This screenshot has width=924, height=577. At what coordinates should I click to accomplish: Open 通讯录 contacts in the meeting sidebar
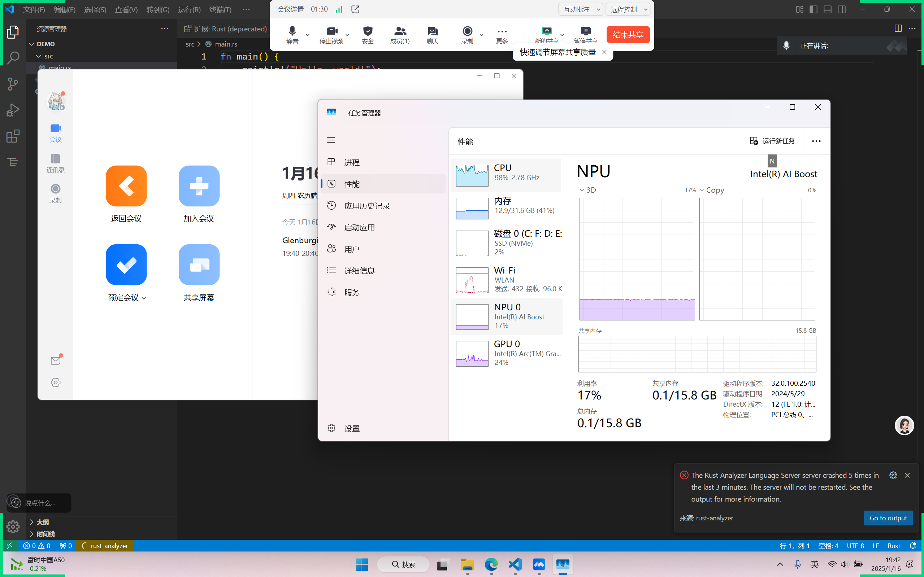tap(55, 163)
